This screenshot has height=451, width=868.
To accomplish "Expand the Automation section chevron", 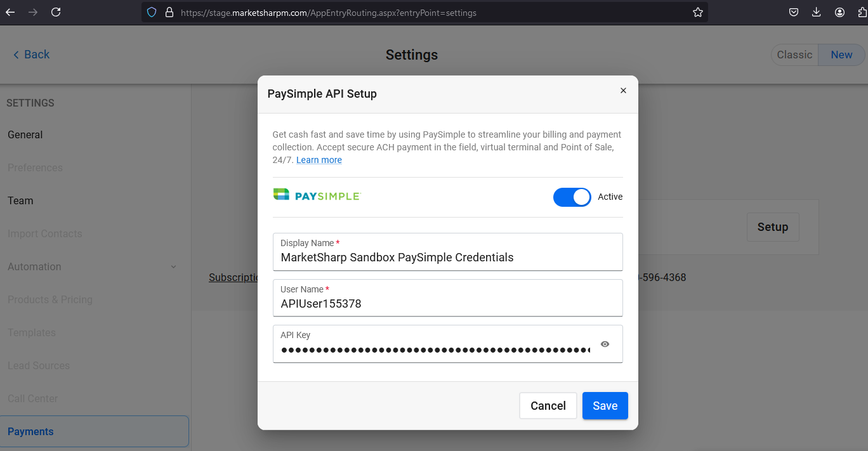I will pos(174,267).
